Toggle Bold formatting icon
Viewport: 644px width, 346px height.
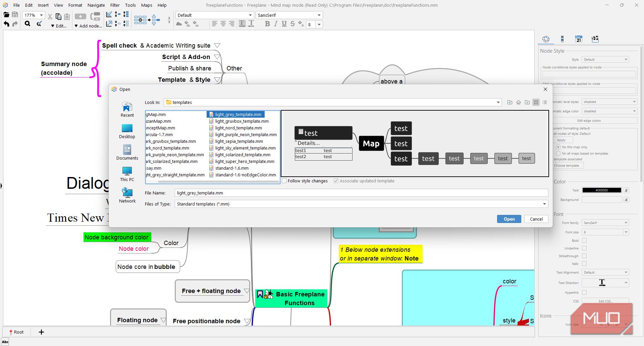tap(267, 24)
